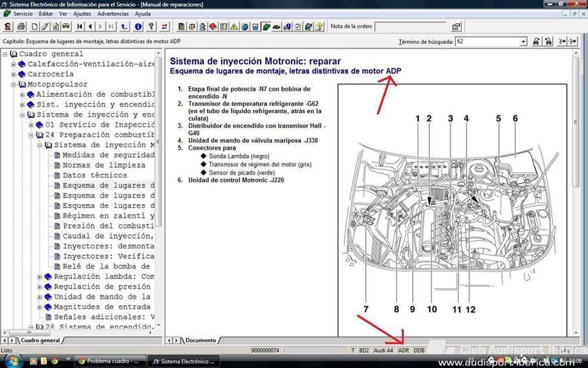Click the calculator-like toolbar icon after the separator

point(181,27)
